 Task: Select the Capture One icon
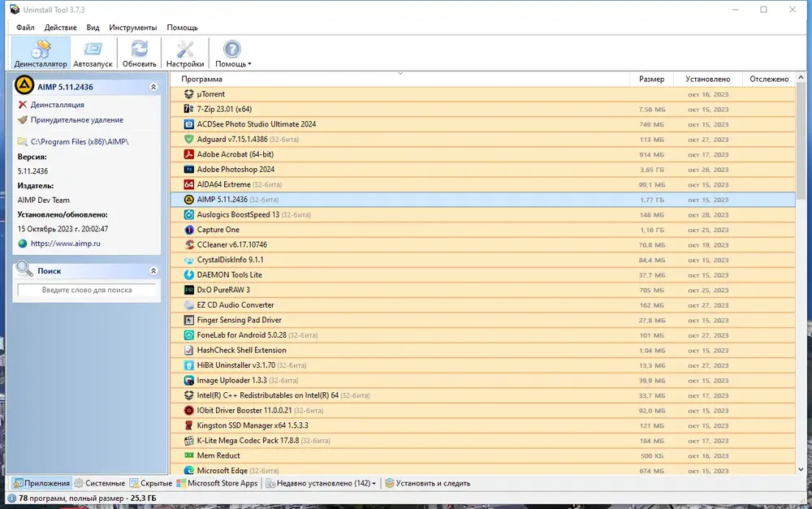pos(189,230)
